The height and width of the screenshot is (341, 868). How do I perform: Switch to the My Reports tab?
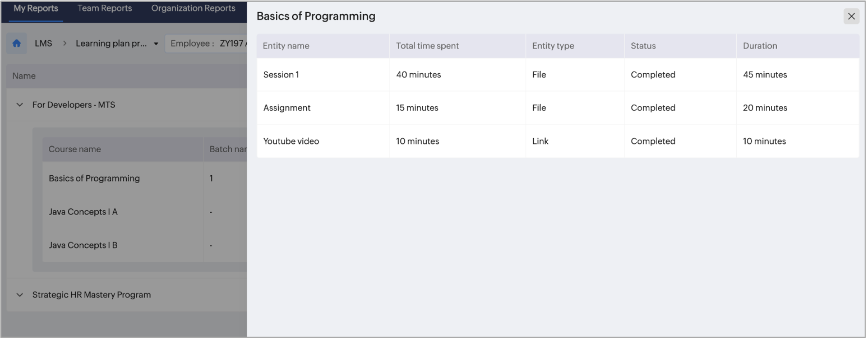point(36,8)
